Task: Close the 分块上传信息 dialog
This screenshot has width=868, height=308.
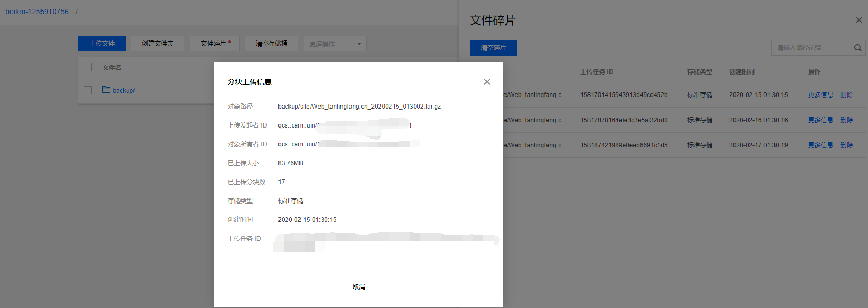Action: coord(487,82)
